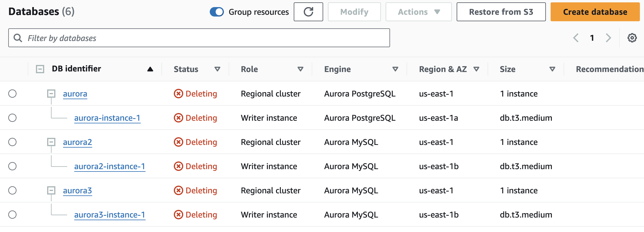Click Deleting status icon for aurora cluster
The height and width of the screenshot is (232, 644).
click(178, 94)
